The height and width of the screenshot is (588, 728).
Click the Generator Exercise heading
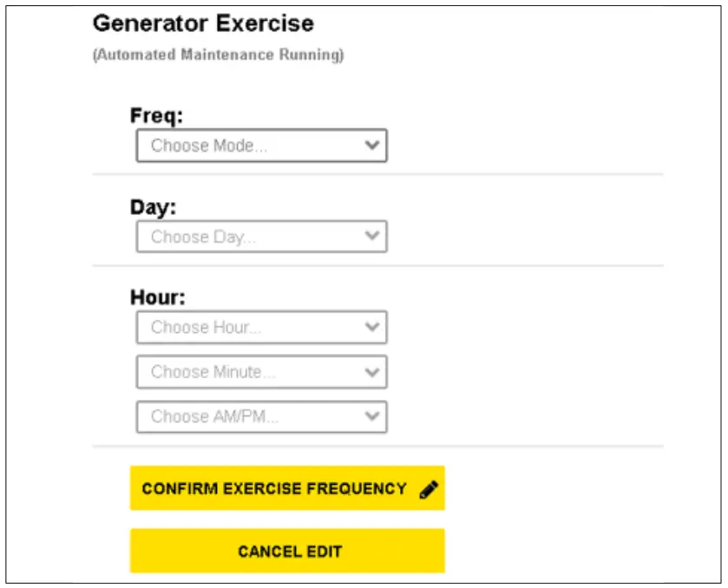point(203,23)
